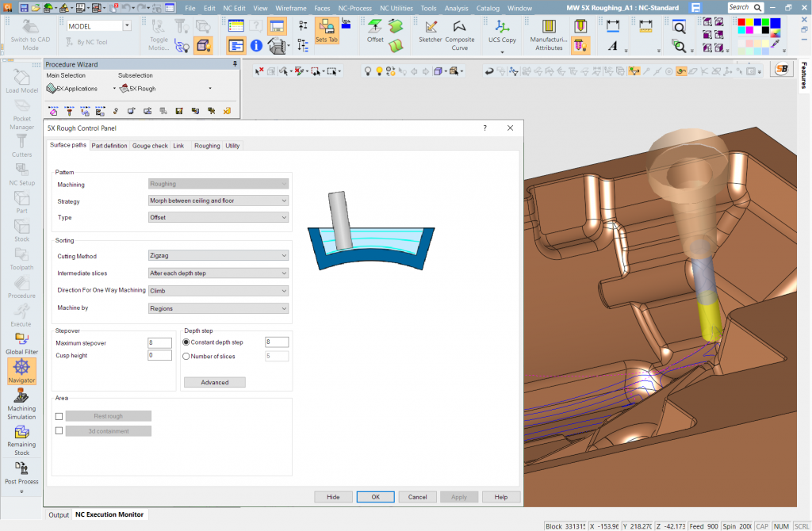Open the Cutting Method dropdown showing Zigzag
Image resolution: width=812 pixels, height=531 pixels.
click(283, 255)
